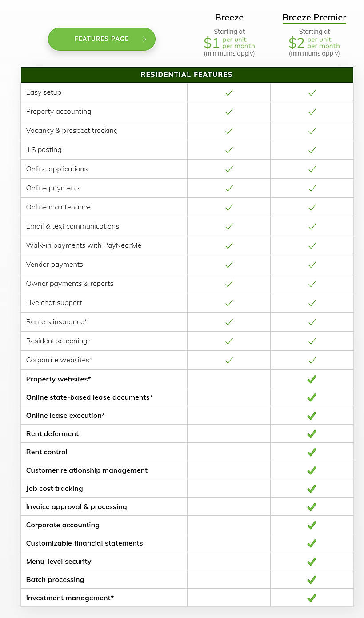Click the Property websites checkmark icon
Image resolution: width=364 pixels, height=618 pixels.
tap(312, 379)
